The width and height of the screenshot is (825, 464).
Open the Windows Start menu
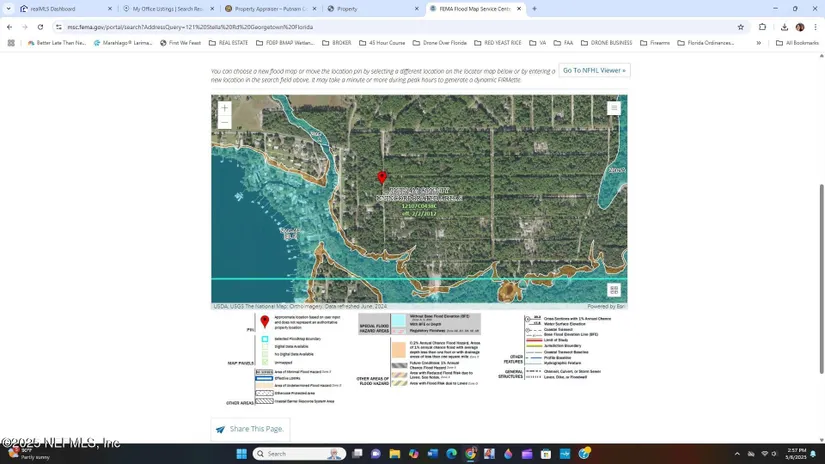[241, 454]
